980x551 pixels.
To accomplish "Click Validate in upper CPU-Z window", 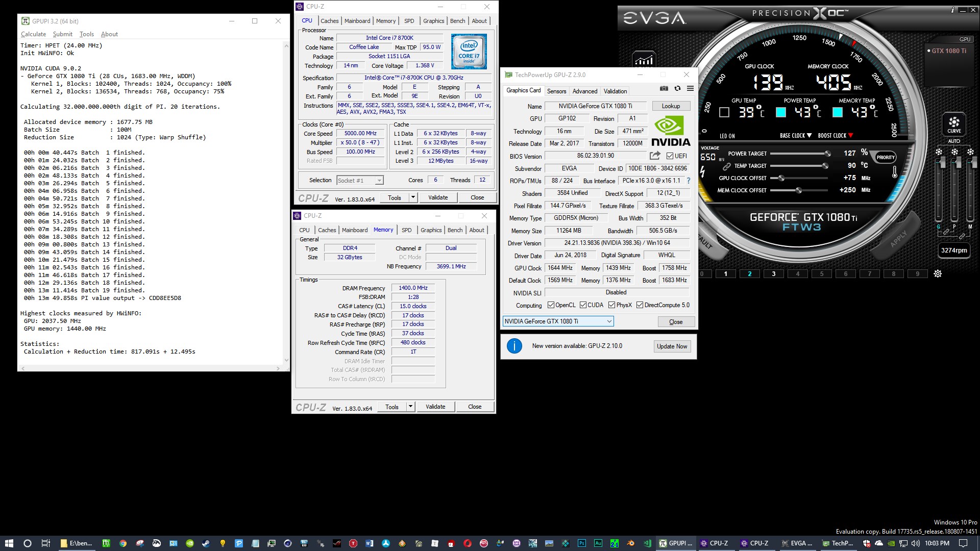I will [x=438, y=197].
